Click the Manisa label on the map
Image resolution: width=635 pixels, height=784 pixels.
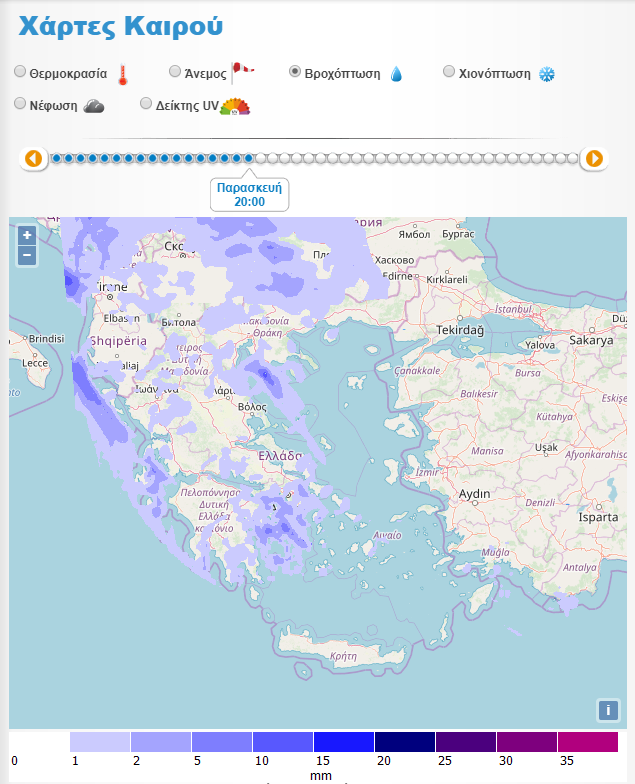[487, 451]
